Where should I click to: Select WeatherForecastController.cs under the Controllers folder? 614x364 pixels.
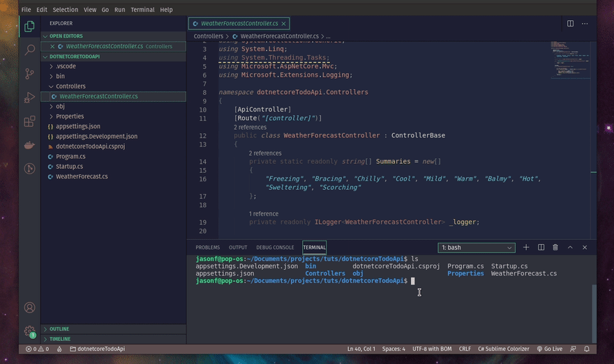[x=114, y=96]
